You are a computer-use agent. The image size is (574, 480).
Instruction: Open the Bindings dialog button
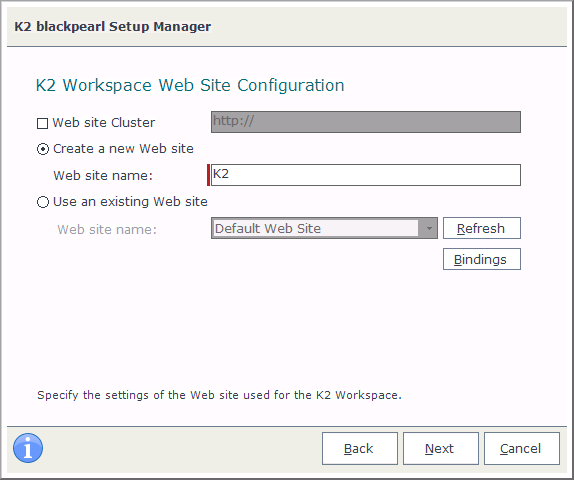(482, 259)
